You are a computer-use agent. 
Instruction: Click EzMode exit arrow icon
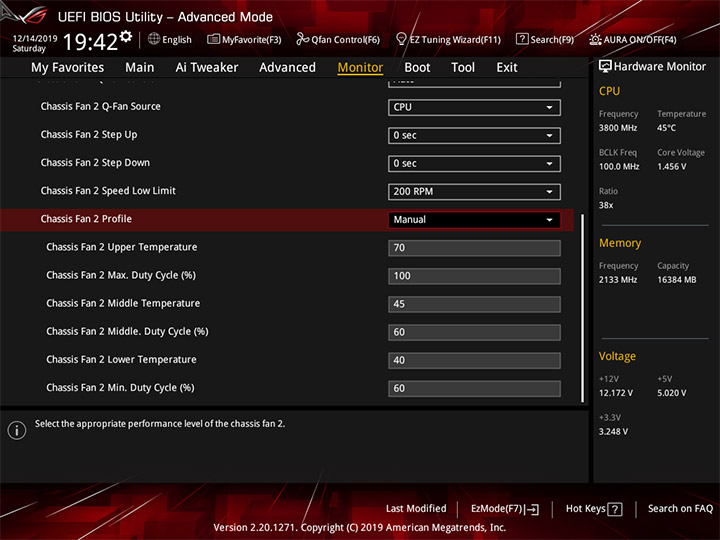click(x=532, y=509)
